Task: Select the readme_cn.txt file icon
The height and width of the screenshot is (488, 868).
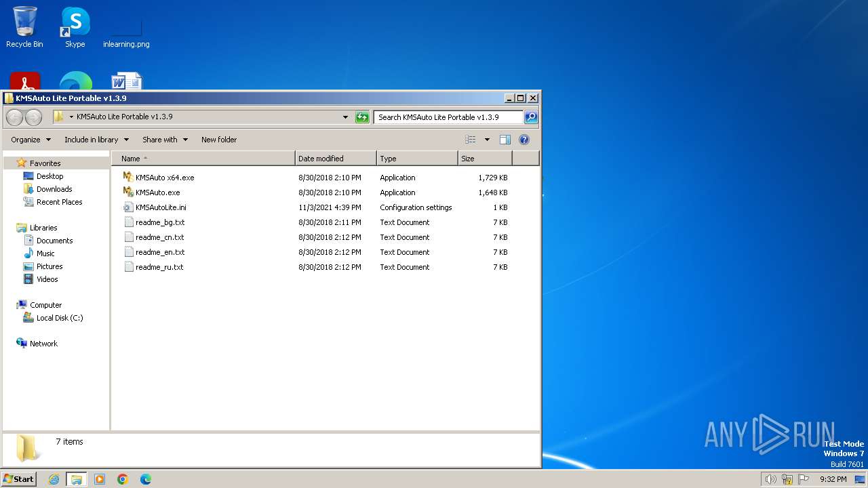Action: tap(128, 237)
